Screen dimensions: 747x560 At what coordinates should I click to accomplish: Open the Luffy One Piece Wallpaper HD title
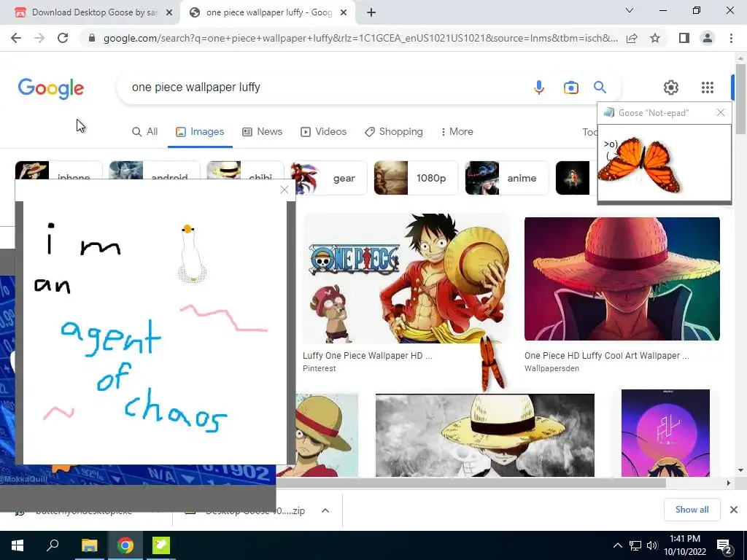click(x=368, y=356)
